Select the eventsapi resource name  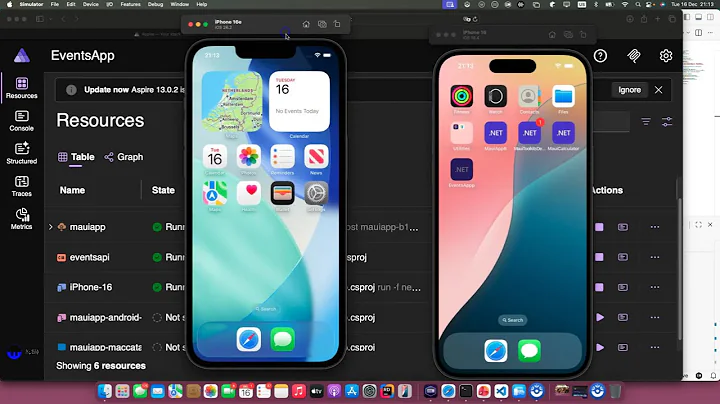89,257
